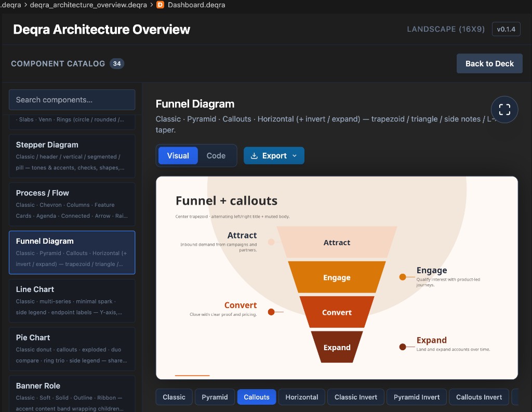Choose the Classic variant tab
Viewport: 532px width, 412px height.
coord(174,397)
